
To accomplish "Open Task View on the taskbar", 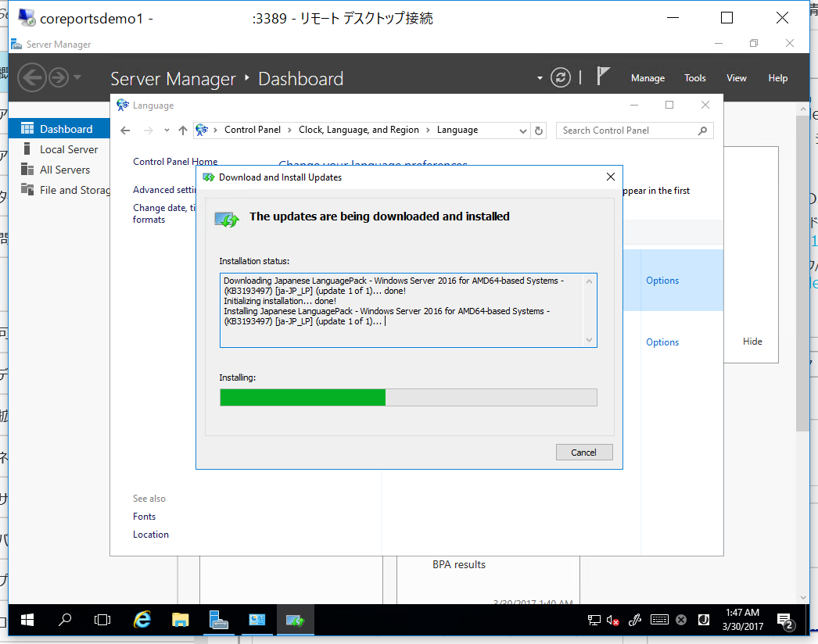I will tap(102, 620).
